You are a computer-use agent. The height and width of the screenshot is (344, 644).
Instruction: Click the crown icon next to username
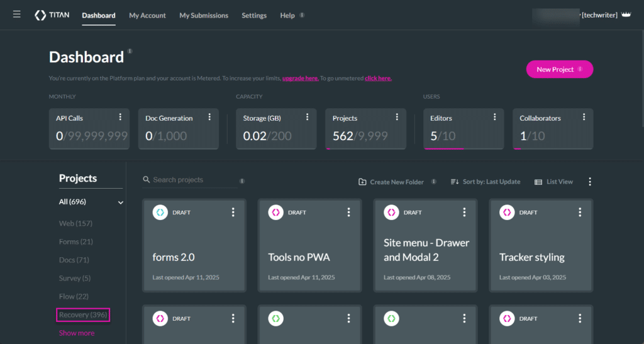626,14
